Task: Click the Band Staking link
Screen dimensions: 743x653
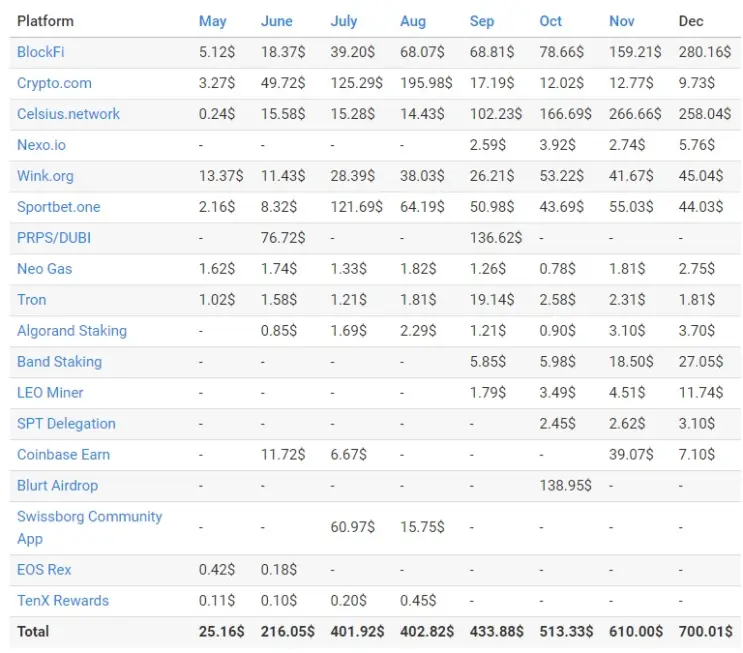Action: point(59,362)
